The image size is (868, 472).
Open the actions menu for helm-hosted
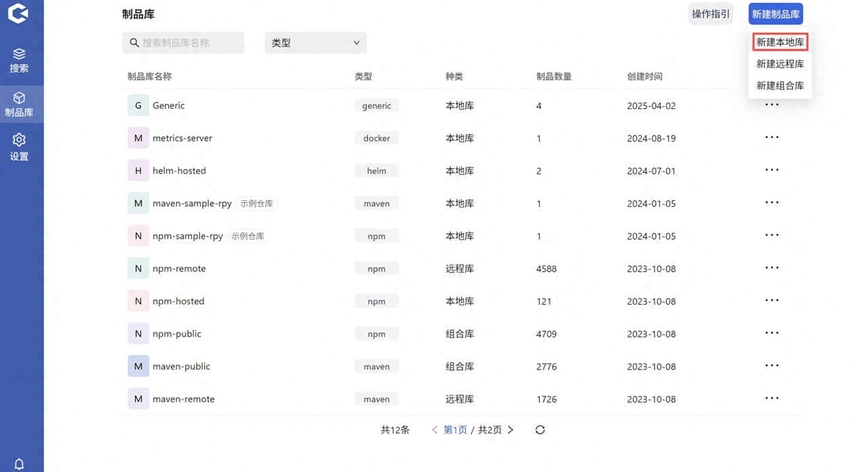click(x=772, y=170)
